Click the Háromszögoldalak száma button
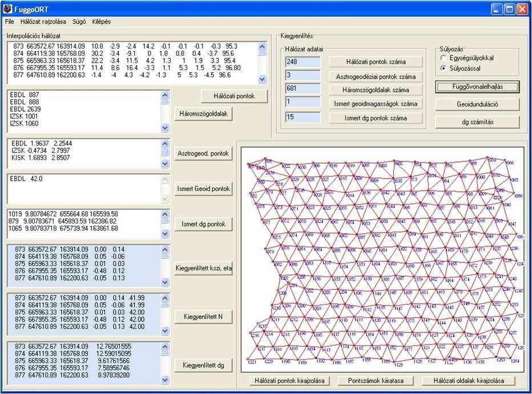 tap(376, 90)
